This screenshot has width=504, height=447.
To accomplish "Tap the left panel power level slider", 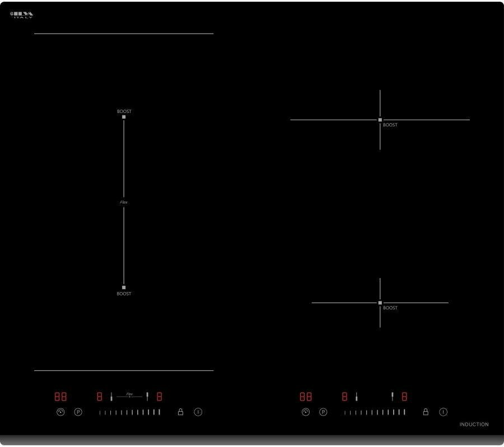I will [129, 412].
